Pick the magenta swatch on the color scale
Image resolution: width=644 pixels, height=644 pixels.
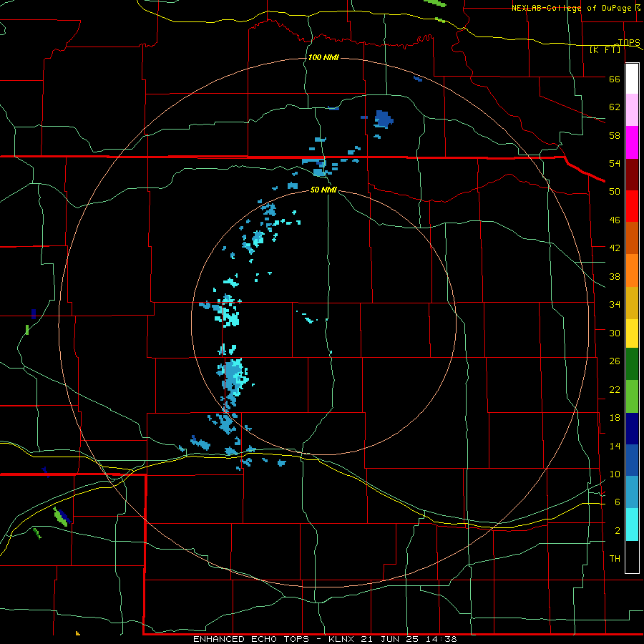(632, 142)
